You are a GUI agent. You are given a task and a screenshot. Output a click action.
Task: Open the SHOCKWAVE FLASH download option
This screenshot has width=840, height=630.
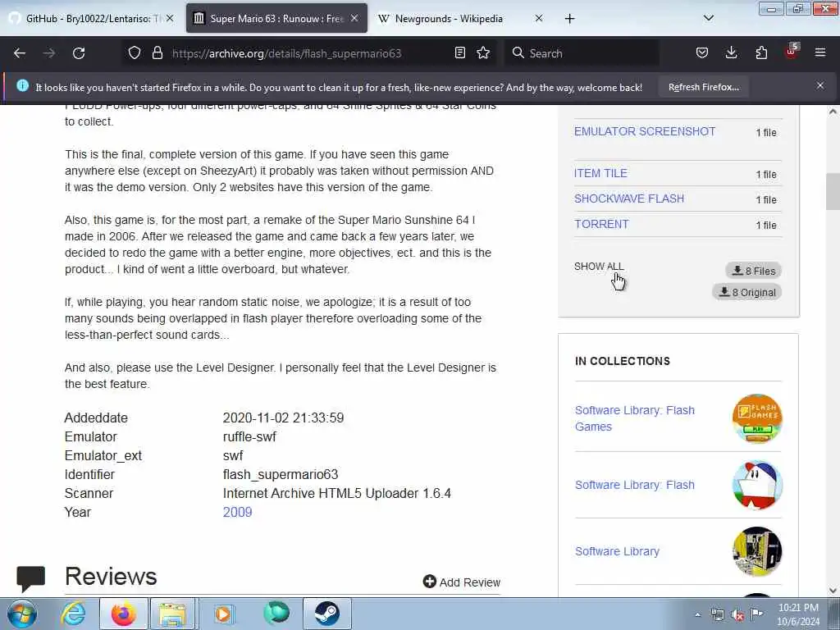tap(629, 199)
